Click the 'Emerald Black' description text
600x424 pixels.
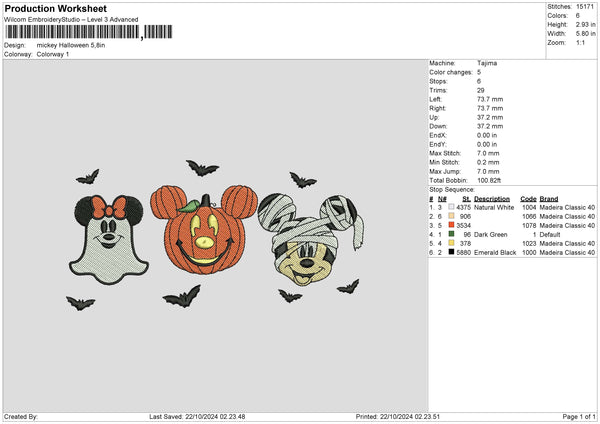tap(495, 253)
